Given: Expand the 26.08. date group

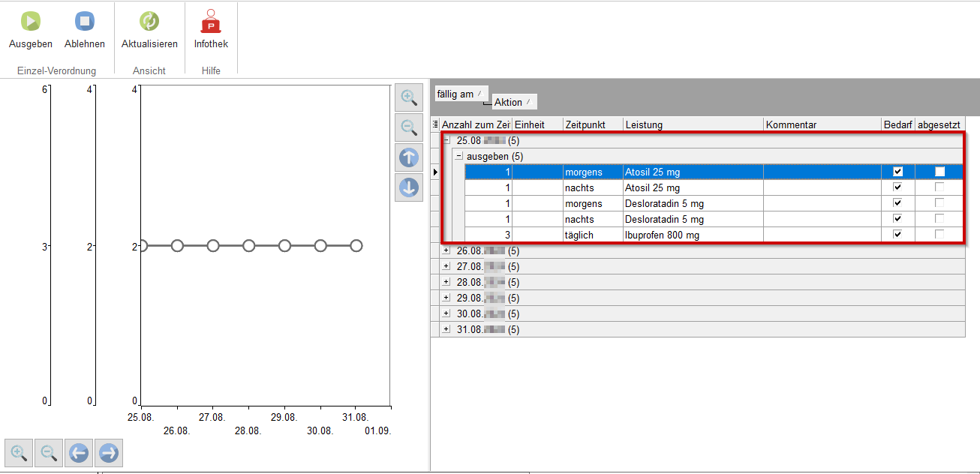Looking at the screenshot, I should (446, 250).
